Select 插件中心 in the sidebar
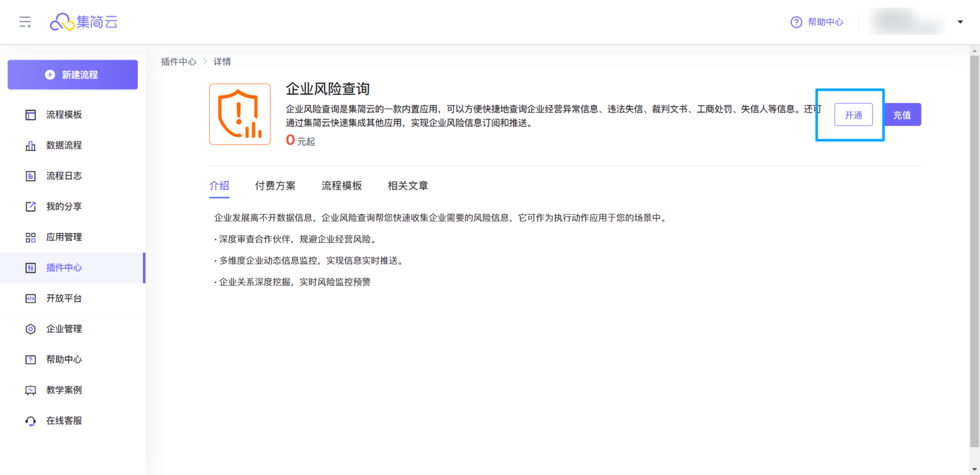The height and width of the screenshot is (475, 980). pyautogui.click(x=72, y=268)
